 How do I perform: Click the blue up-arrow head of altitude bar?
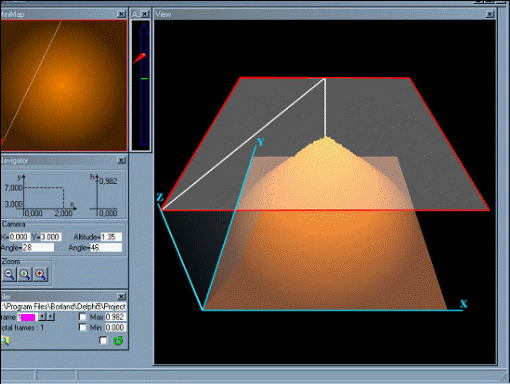click(x=144, y=29)
